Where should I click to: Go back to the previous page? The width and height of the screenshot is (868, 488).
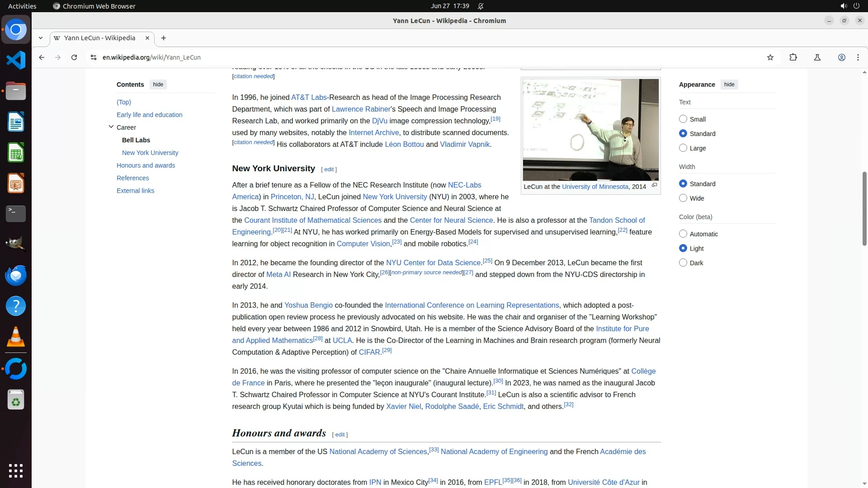click(42, 57)
